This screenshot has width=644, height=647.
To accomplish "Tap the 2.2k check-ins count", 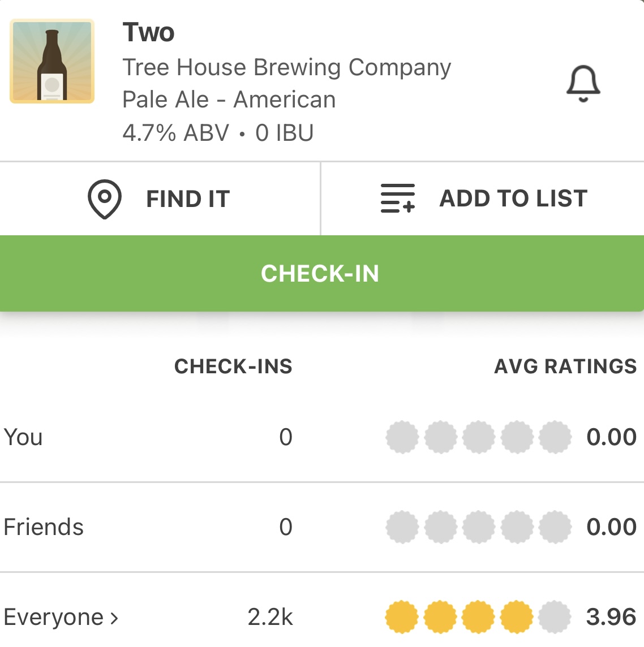I will tap(270, 617).
